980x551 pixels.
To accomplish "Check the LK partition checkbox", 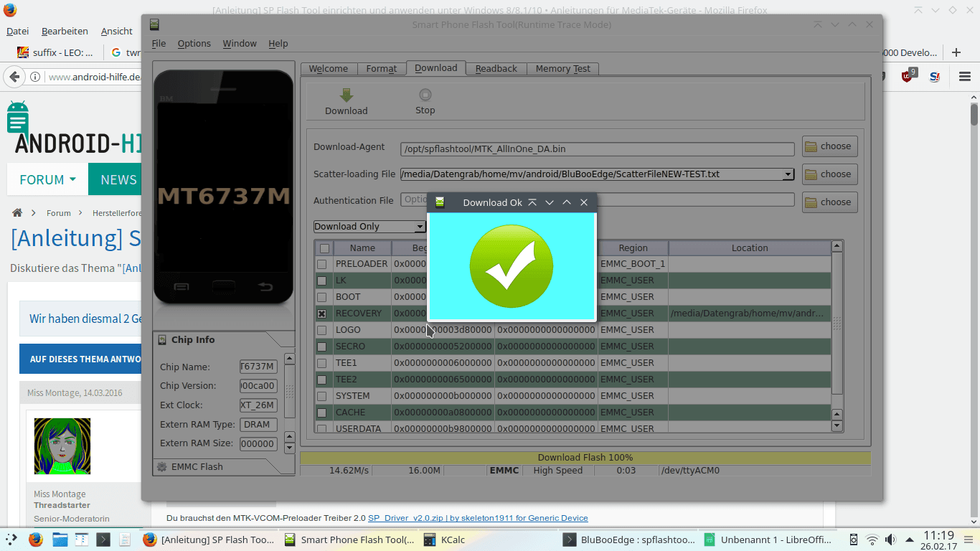I will 322,281.
